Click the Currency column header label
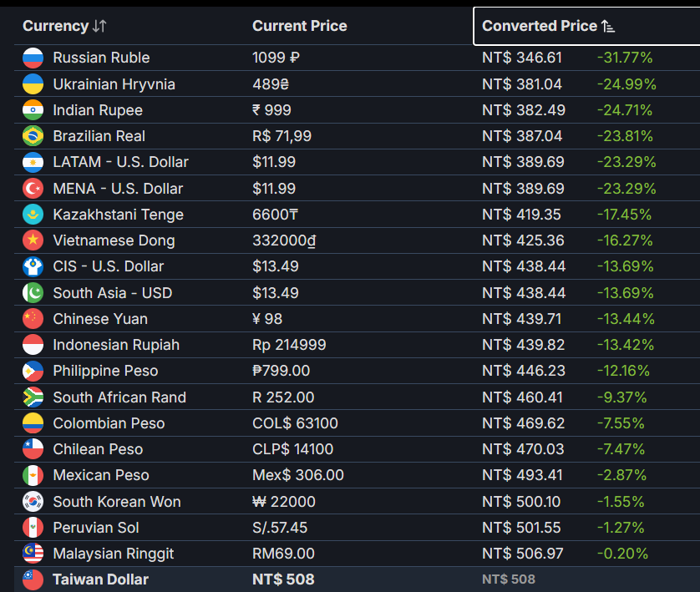The height and width of the screenshot is (592, 700). tap(56, 26)
